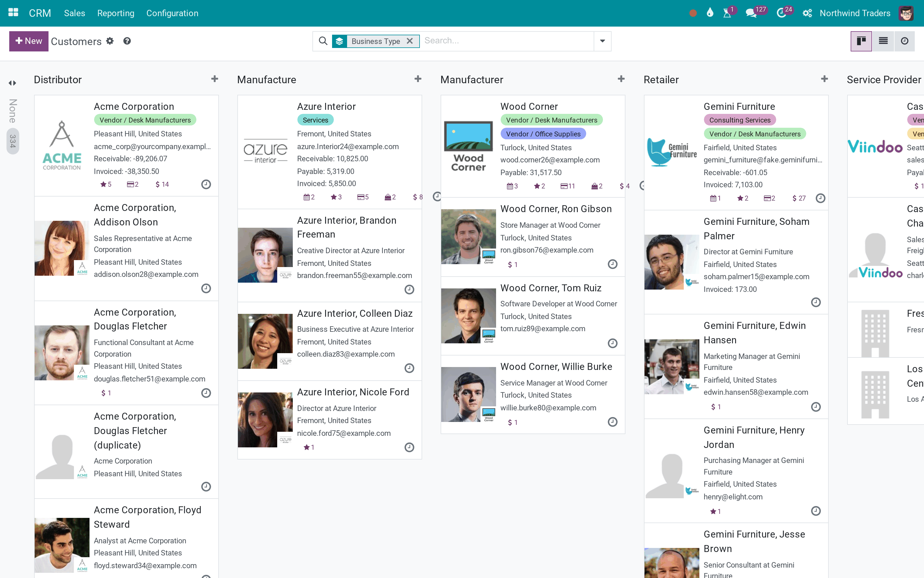Click Nicole Ford opportunities star count 1

309,447
